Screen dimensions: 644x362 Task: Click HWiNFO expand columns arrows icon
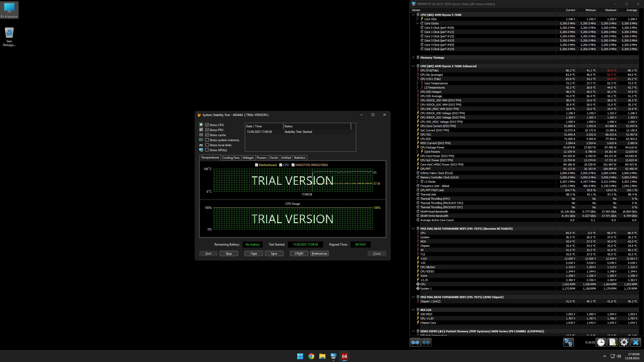coord(415,342)
